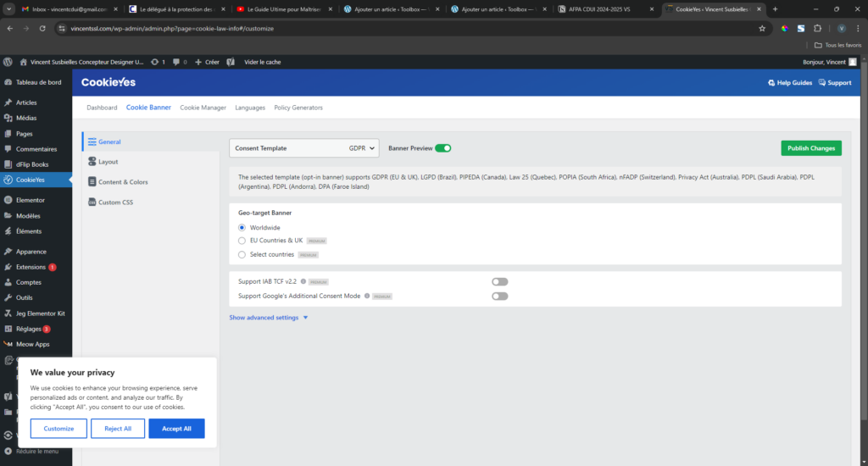Click the WordPress logo in admin bar
The image size is (868, 466).
[8, 62]
